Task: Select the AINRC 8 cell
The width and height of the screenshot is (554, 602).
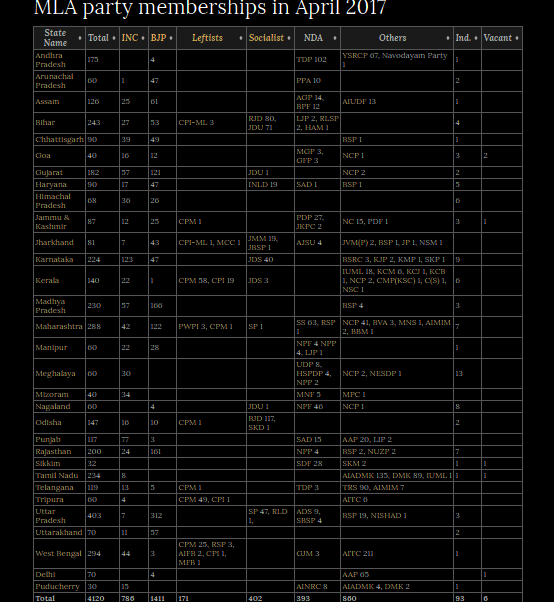Action: pyautogui.click(x=317, y=587)
